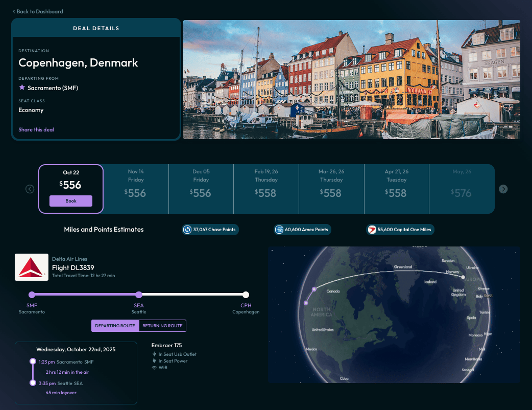The width and height of the screenshot is (532, 410).
Task: Select the Dec 05 Friday date card
Action: pyautogui.click(x=201, y=189)
